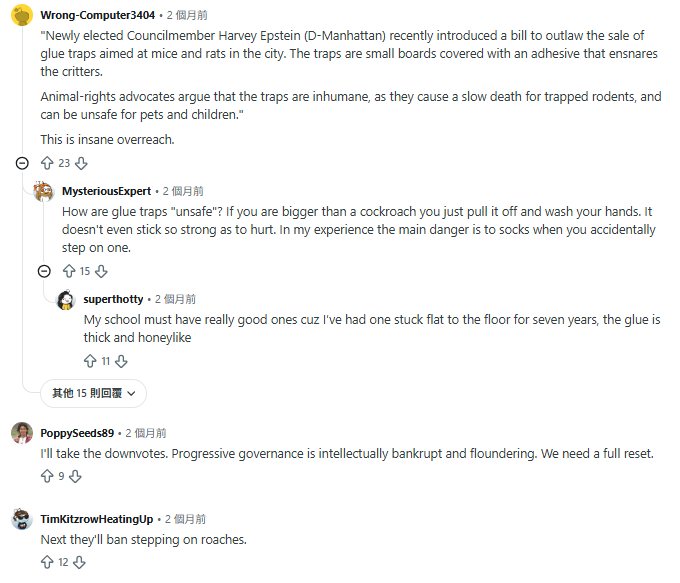Collapse the Wrong-Computer3404 comment thread
Image resolution: width=680 pixels, height=583 pixels.
coord(22,164)
